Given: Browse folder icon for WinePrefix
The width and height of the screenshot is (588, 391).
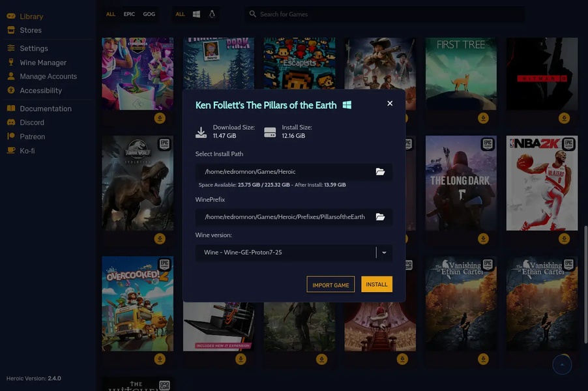Looking at the screenshot, I should (380, 217).
